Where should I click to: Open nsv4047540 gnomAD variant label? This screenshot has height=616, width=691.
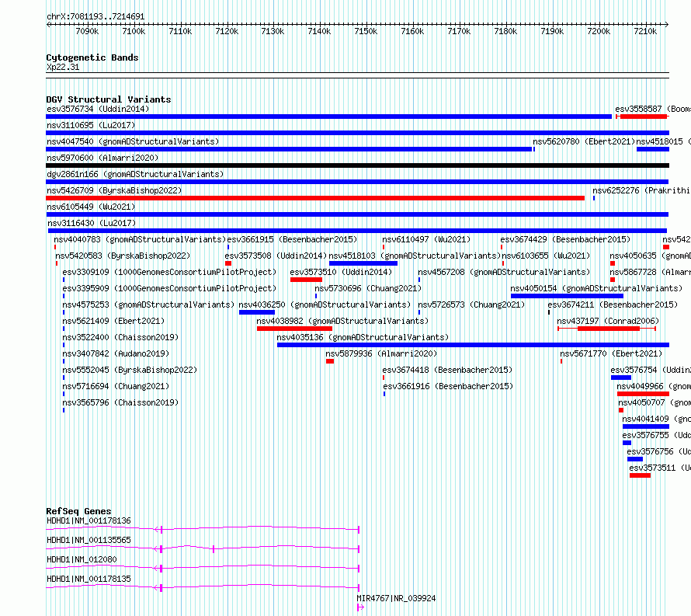133,141
